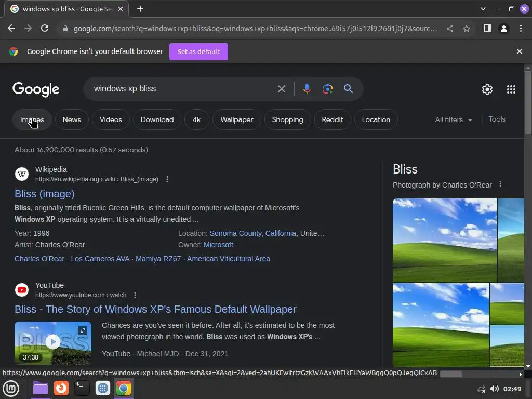Screen dimensions: 532x399
Task: Open the American Viticultural Area sitelink
Action: [x=229, y=259]
